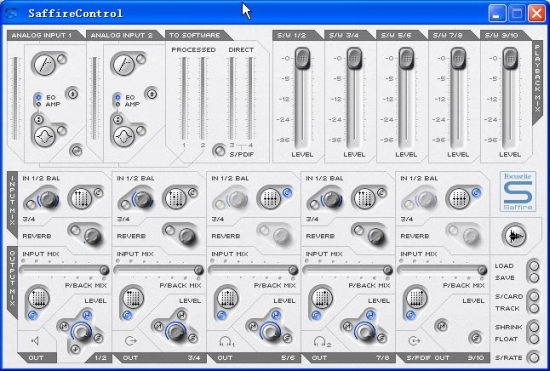The width and height of the screenshot is (550, 371).
Task: Click the round button right of EQ/AMP in Analog Input 2
Action: (x=152, y=94)
